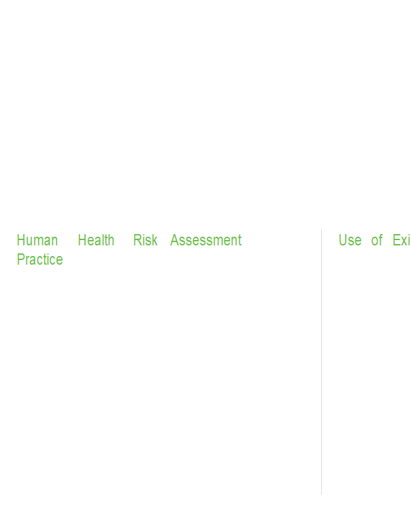Viewport: 411px width, 532px height.
Task: Click the blank space right of "Assessment"
Action: [x=279, y=241]
